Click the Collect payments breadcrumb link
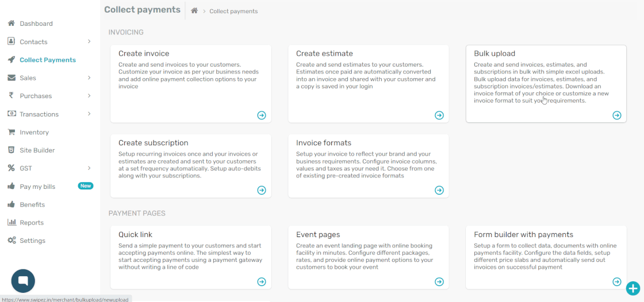This screenshot has height=302, width=644. coord(233,11)
